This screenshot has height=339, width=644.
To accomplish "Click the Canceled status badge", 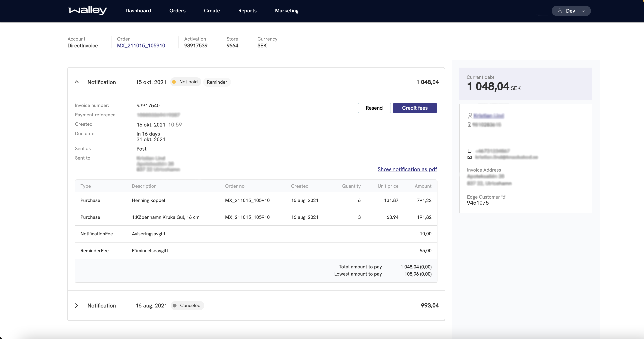I will pos(187,306).
